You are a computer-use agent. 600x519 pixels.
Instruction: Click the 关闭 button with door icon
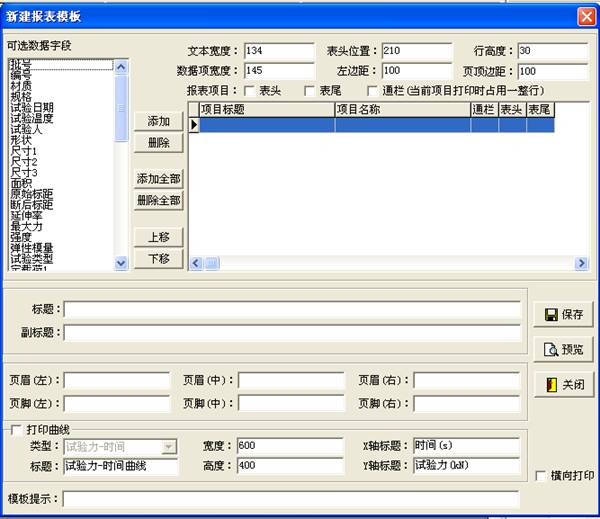[x=563, y=384]
